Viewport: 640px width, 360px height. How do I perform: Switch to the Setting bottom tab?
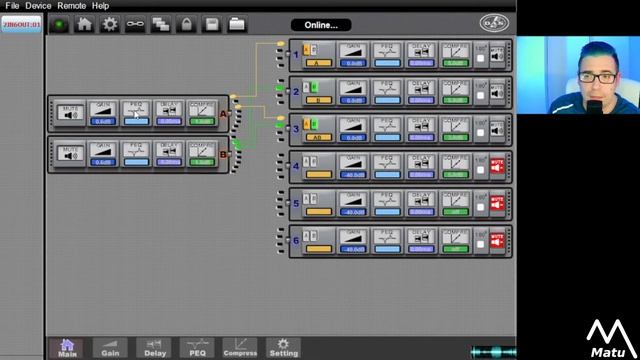(284, 348)
